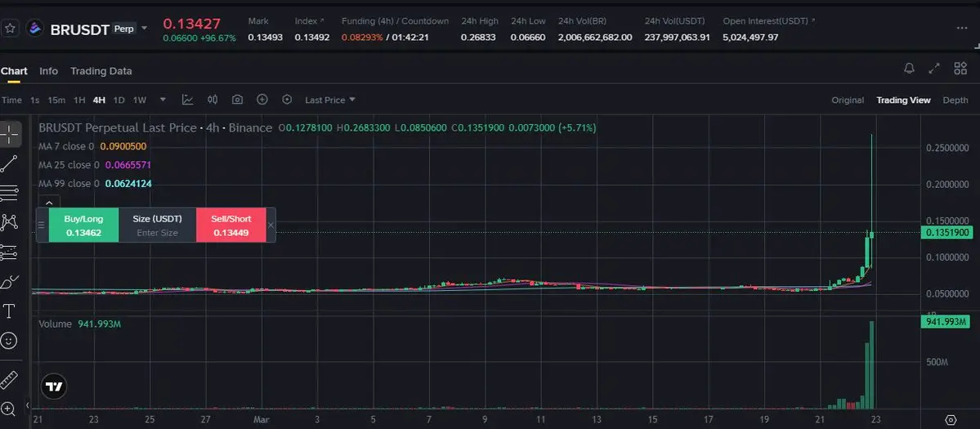Collapse the indicator legend chevron
The height and width of the screenshot is (429, 980).
(x=49, y=203)
